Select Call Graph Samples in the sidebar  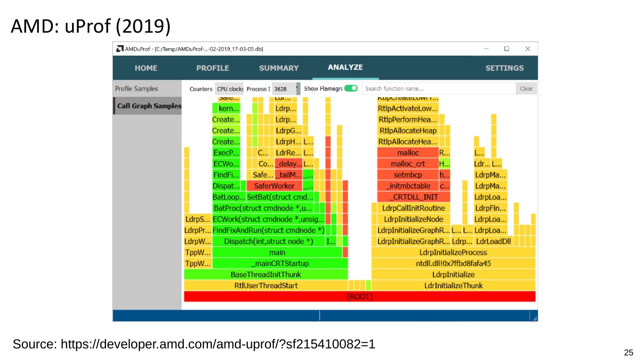point(149,106)
